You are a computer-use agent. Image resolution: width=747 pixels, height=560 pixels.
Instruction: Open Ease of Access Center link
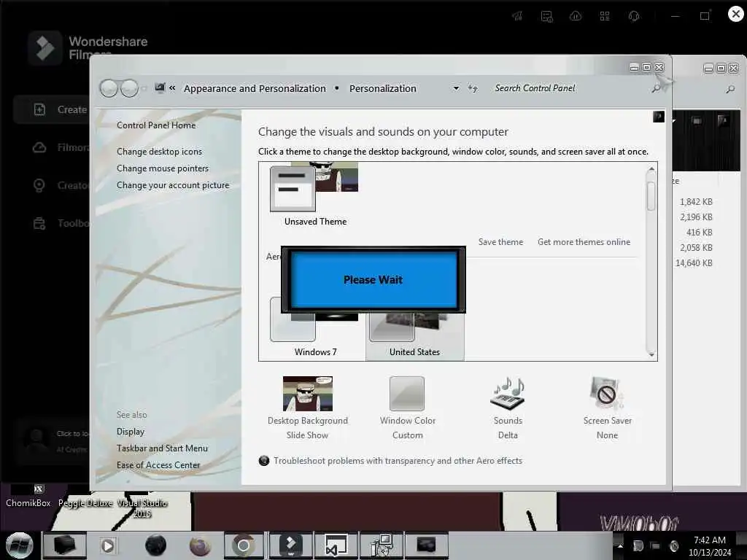point(158,464)
